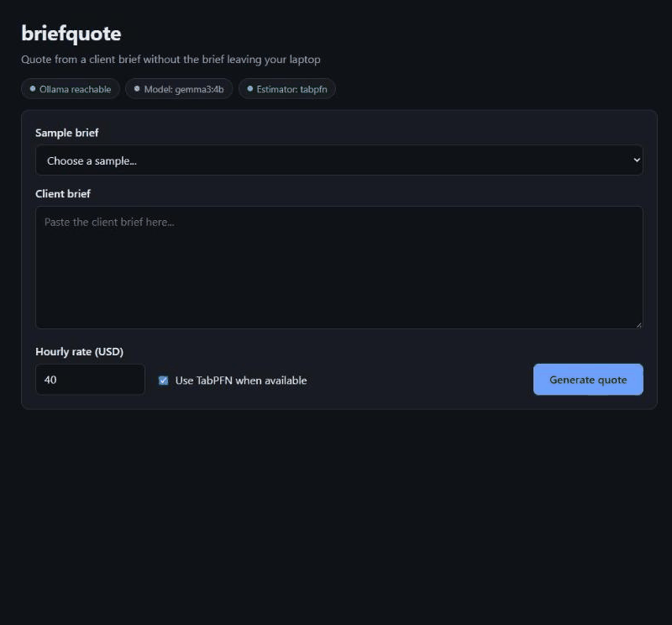The image size is (672, 625).
Task: Click the Use TabPFN when available label
Action: (241, 381)
